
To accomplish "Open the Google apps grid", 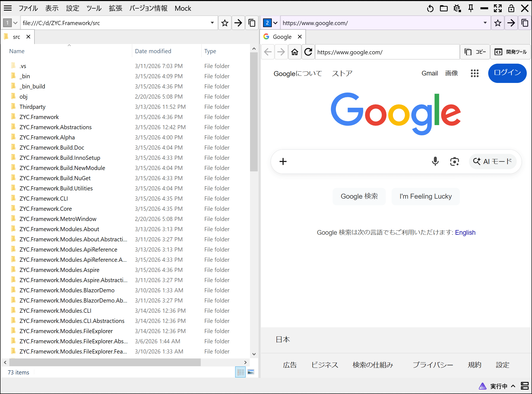I will point(474,73).
